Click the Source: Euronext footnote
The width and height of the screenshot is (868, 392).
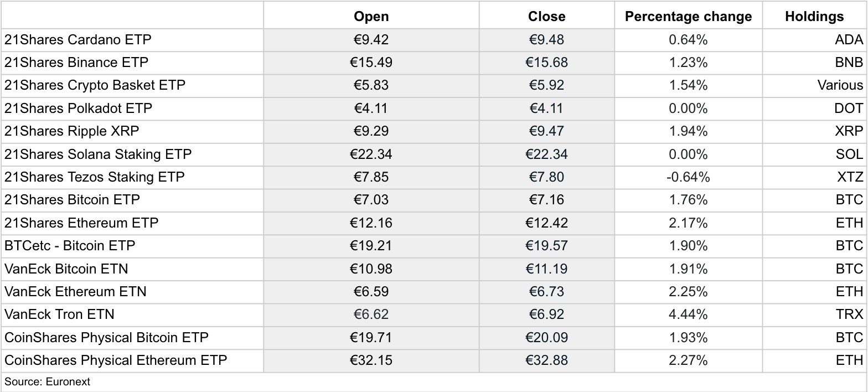[x=47, y=382]
